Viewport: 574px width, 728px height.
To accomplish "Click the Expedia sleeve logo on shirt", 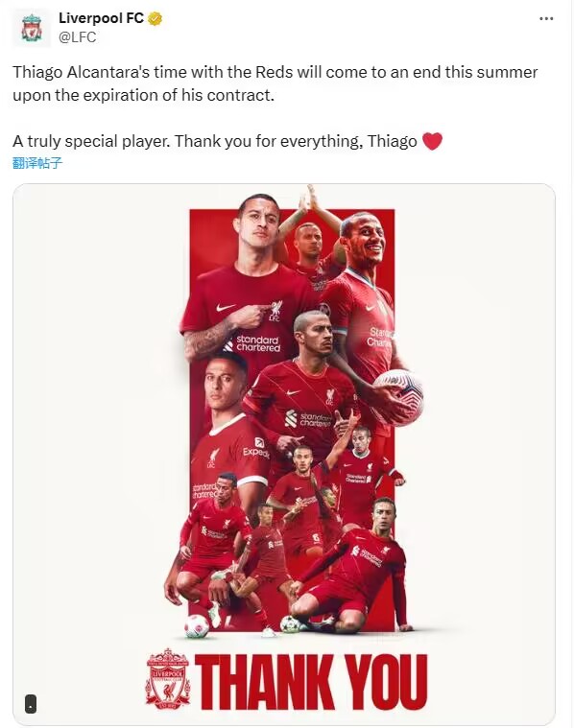I will pyautogui.click(x=256, y=449).
